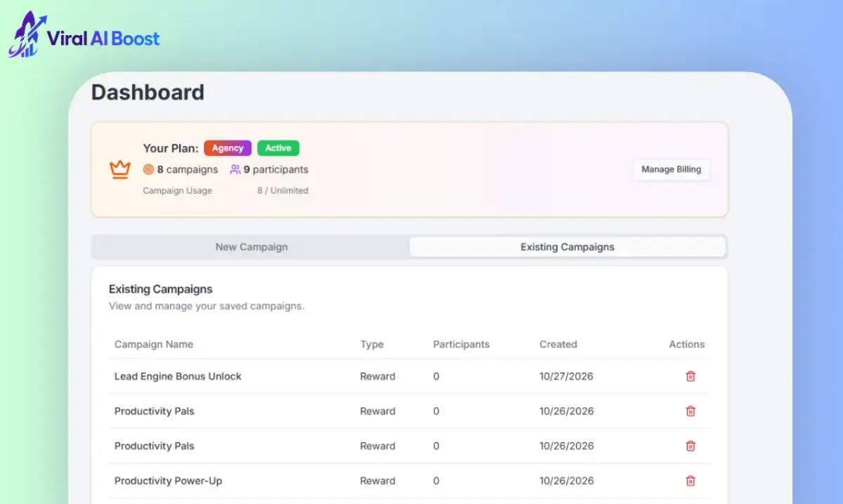
Task: Click participants count in Lead Engine row
Action: point(436,376)
